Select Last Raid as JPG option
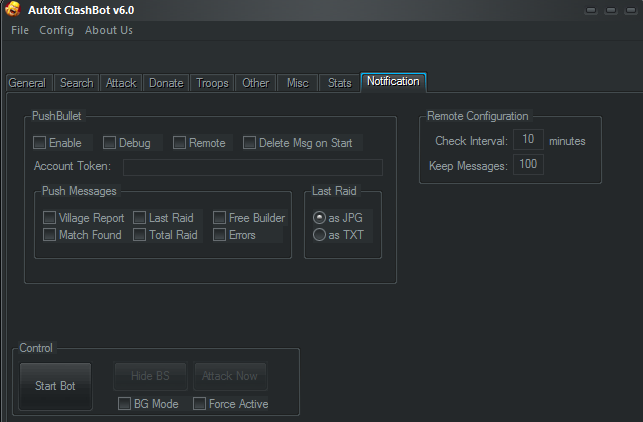 [x=319, y=217]
